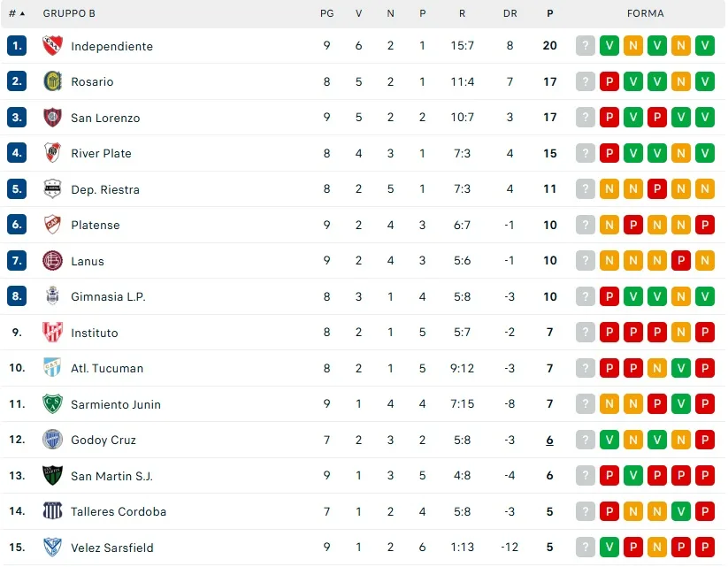
Task: Click Rosario's red P form badge
Action: click(609, 81)
